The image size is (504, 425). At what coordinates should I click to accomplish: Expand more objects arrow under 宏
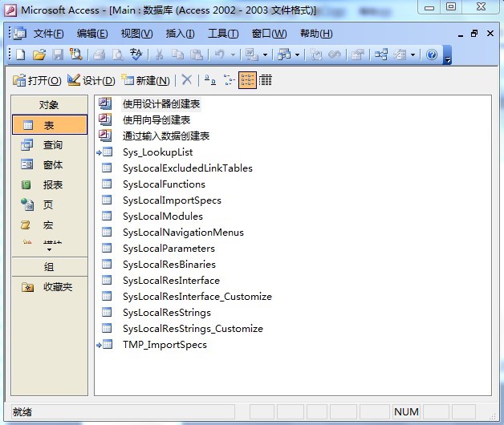[49, 250]
